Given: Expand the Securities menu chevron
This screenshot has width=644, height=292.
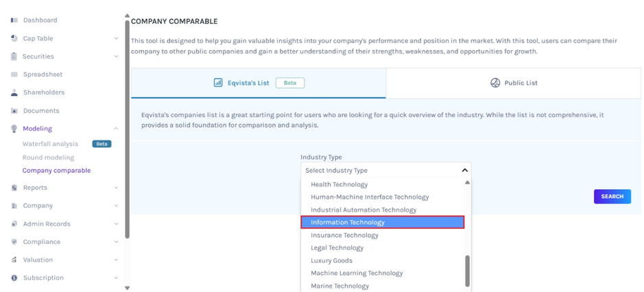Looking at the screenshot, I should (116, 56).
